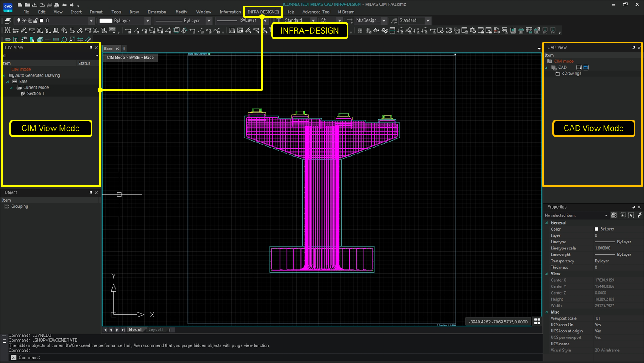This screenshot has height=363, width=644.
Task: Click the save icon in quick access bar
Action: coord(35,5)
